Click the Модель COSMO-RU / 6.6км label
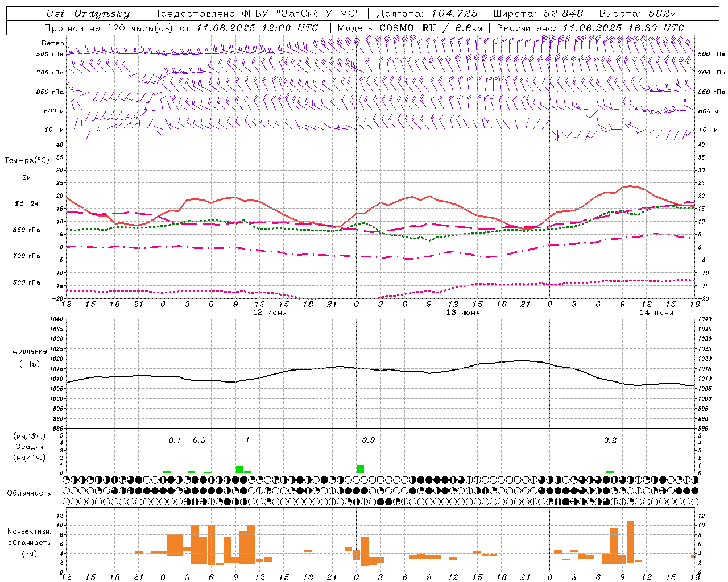The height and width of the screenshot is (582, 728). 410,28
